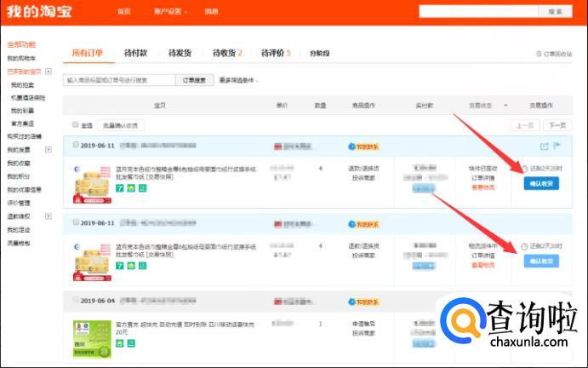The width and height of the screenshot is (588, 368).
Task: Click the 订单搜索 button
Action: click(x=194, y=80)
